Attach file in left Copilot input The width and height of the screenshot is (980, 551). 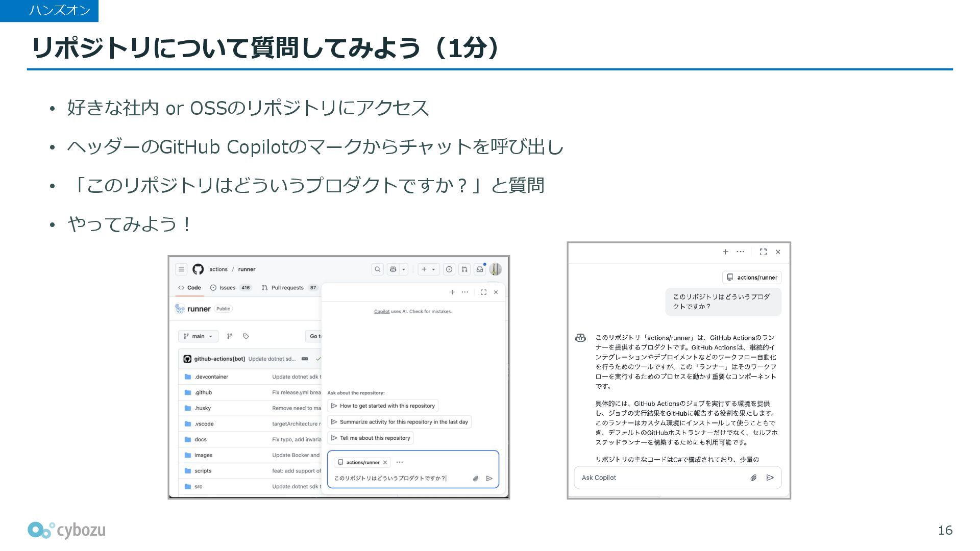[475, 479]
